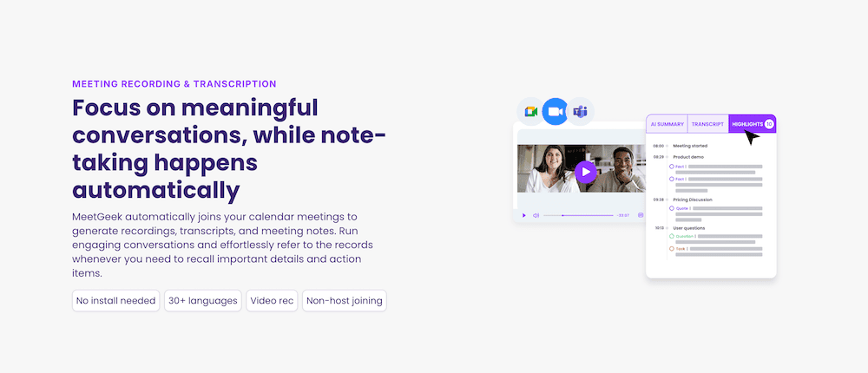Click the Microsoft Teams icon
This screenshot has height=373, width=868.
coord(580,112)
